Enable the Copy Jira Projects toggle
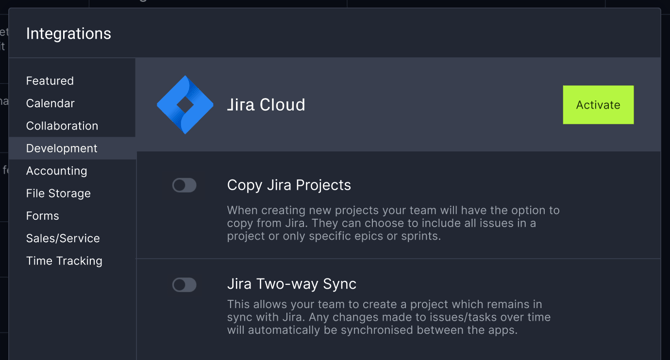The height and width of the screenshot is (360, 670). coord(184,185)
